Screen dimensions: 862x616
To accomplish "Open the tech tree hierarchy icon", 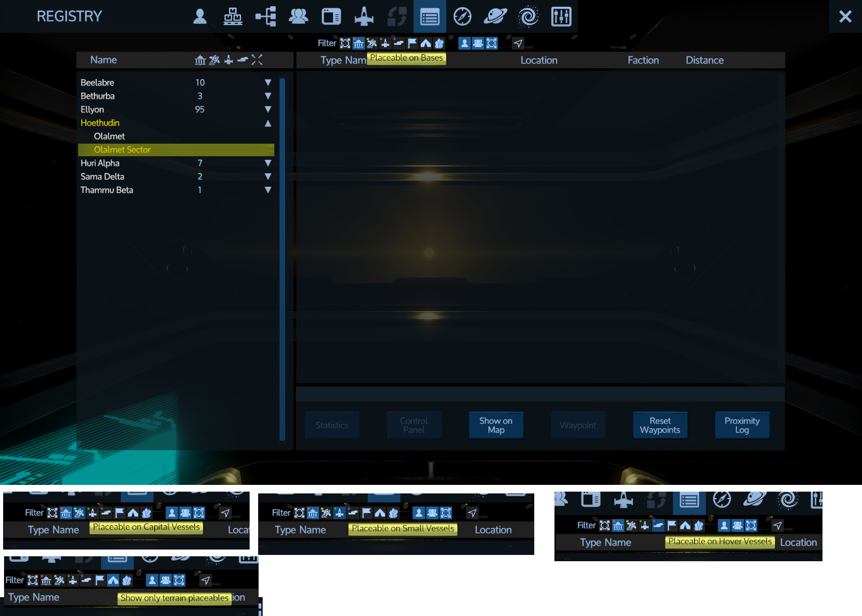I will (x=266, y=17).
